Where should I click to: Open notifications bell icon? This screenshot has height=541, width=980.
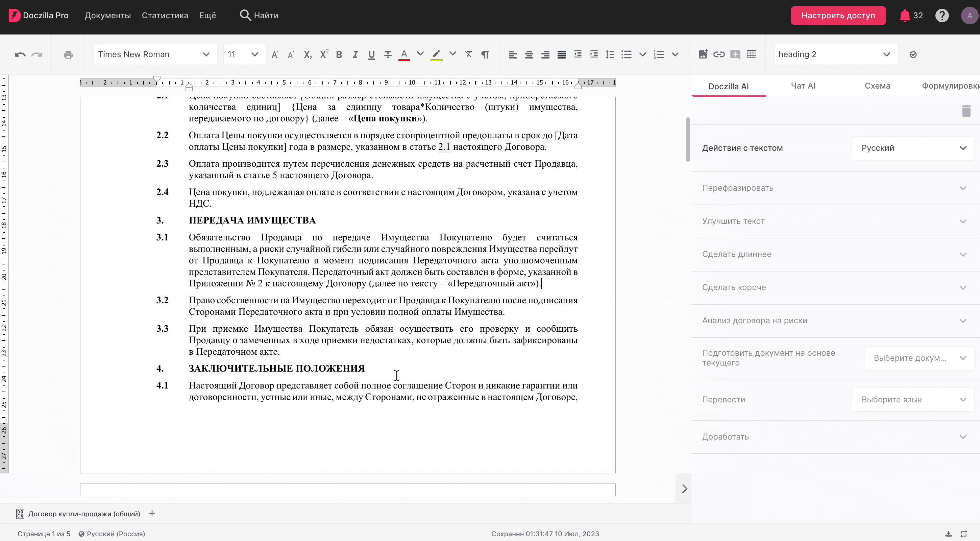click(904, 16)
